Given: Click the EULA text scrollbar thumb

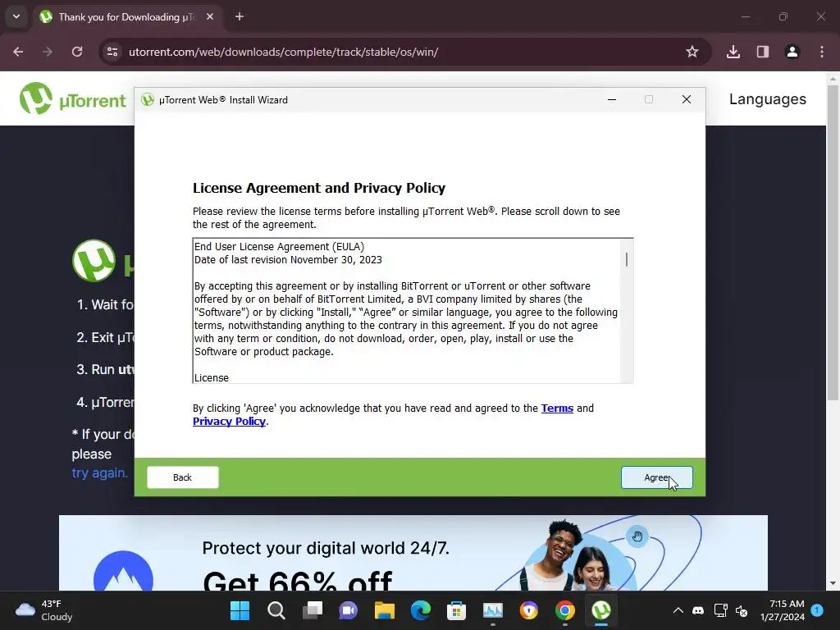Looking at the screenshot, I should pos(626,259).
